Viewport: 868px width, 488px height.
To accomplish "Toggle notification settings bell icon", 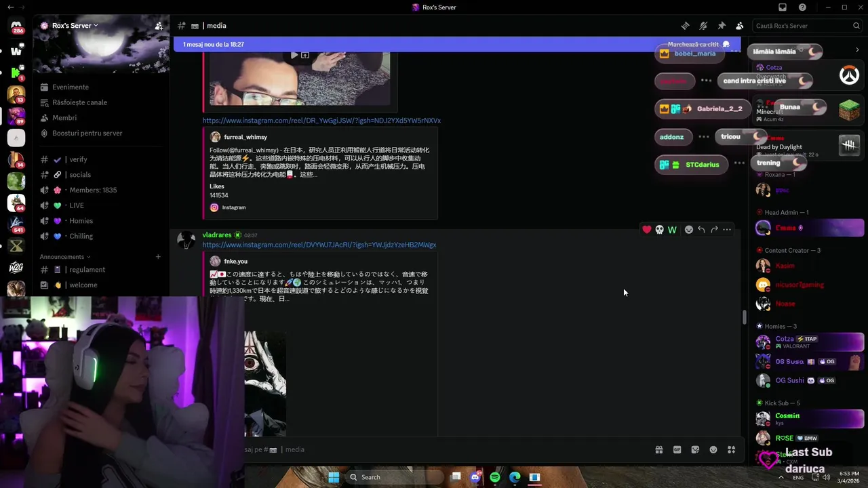I will (x=703, y=26).
